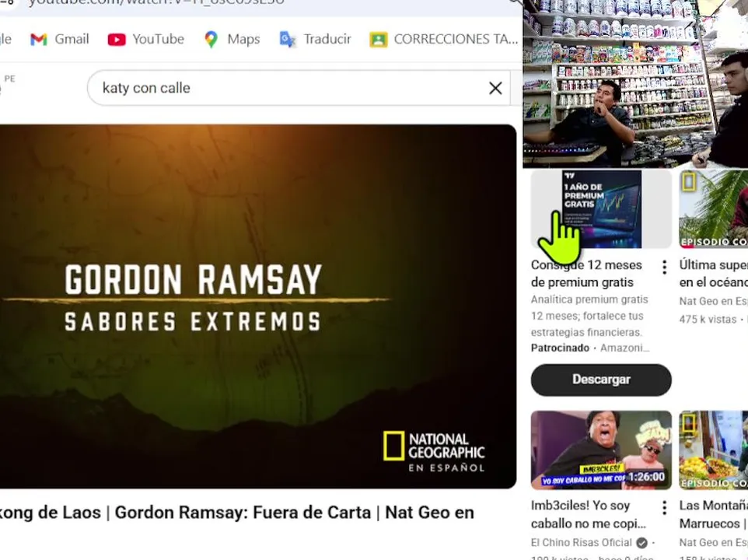The image size is (748, 560).
Task: Click the '1 año de premium gratis' ad thumbnail
Action: tap(601, 209)
